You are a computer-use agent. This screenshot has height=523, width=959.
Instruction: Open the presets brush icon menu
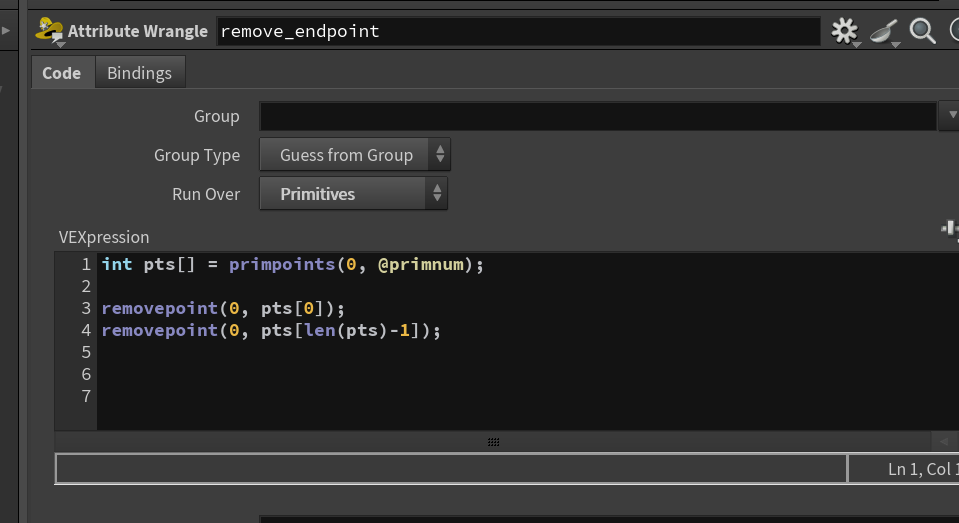[x=884, y=32]
